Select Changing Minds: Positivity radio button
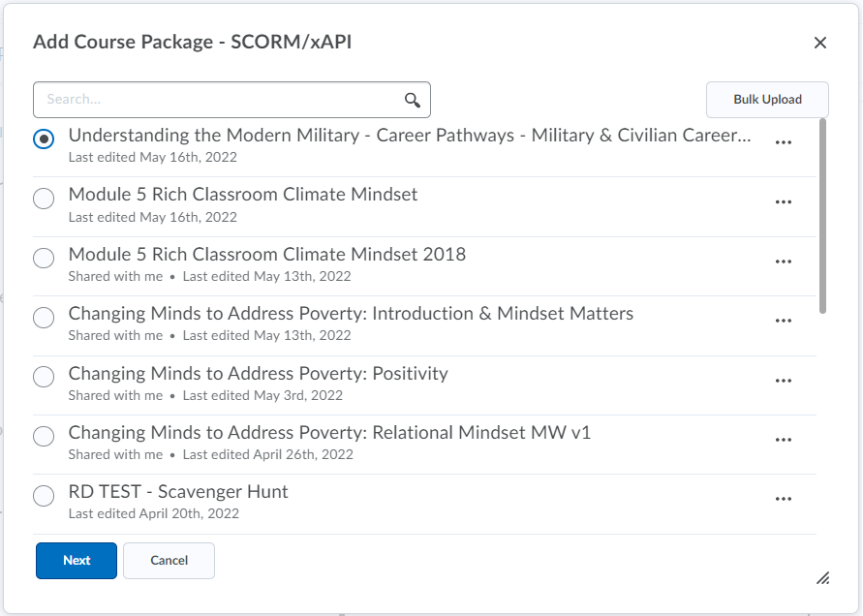This screenshot has height=616, width=863. pos(44,377)
